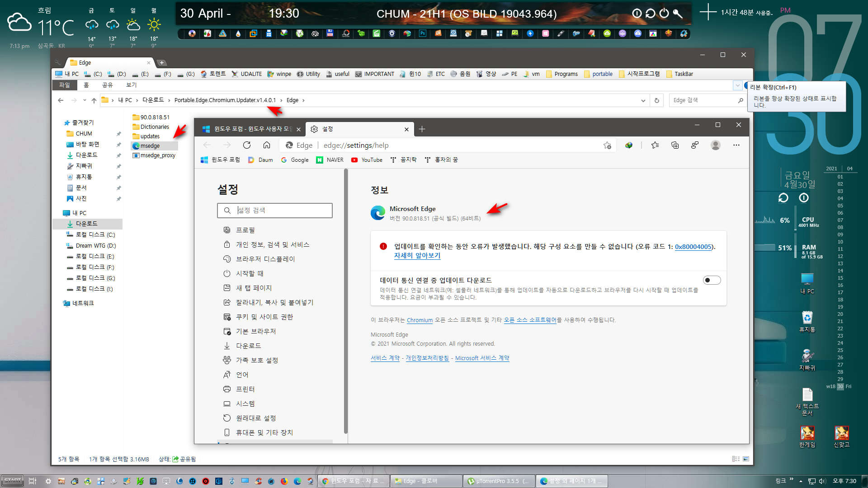Open Edge profile avatar icon
The height and width of the screenshot is (488, 868).
tap(715, 145)
